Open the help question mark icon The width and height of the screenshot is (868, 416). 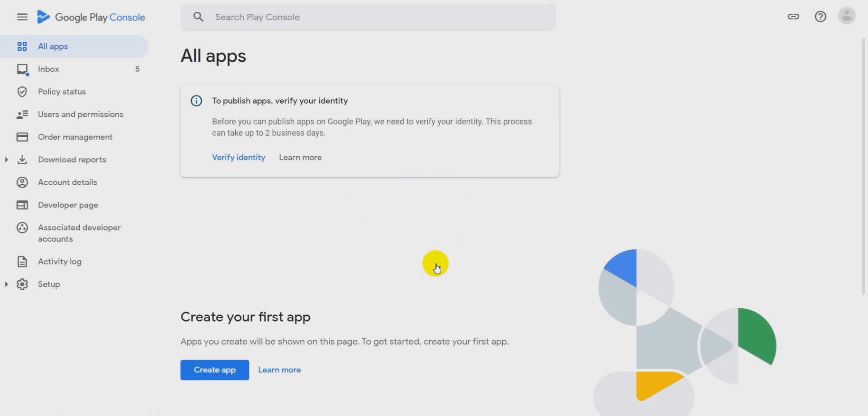click(x=820, y=17)
